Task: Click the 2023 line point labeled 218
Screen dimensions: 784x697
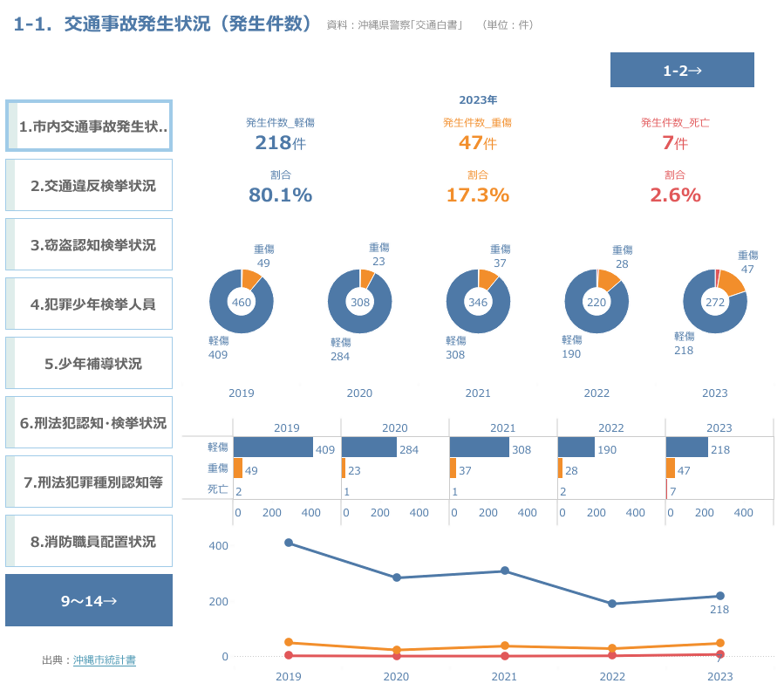Action: coord(720,597)
